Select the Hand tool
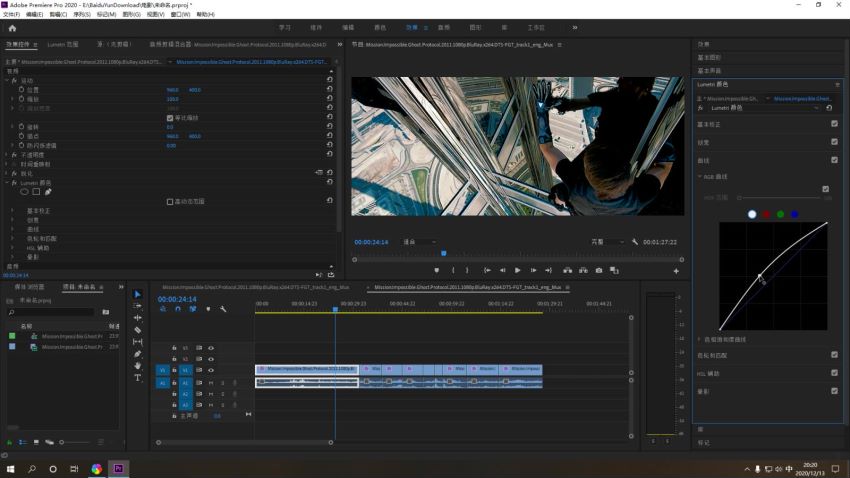The image size is (850, 478). click(x=137, y=366)
